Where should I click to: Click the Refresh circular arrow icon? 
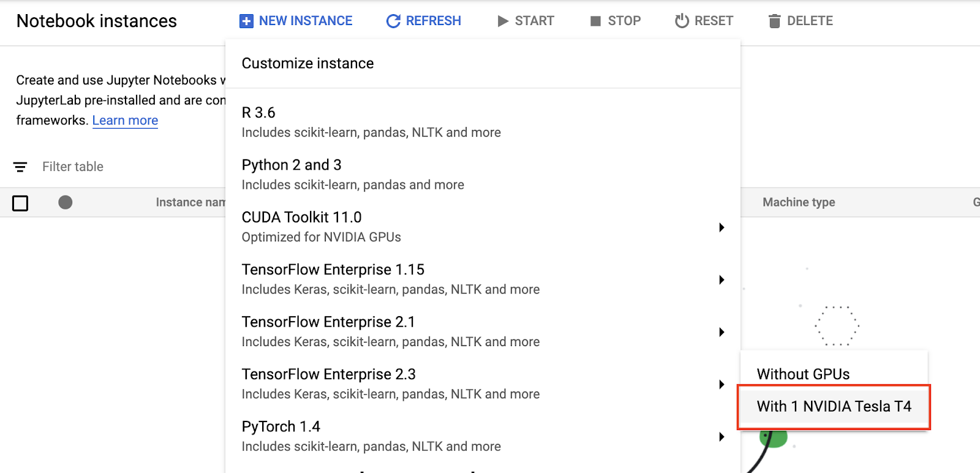click(x=393, y=21)
